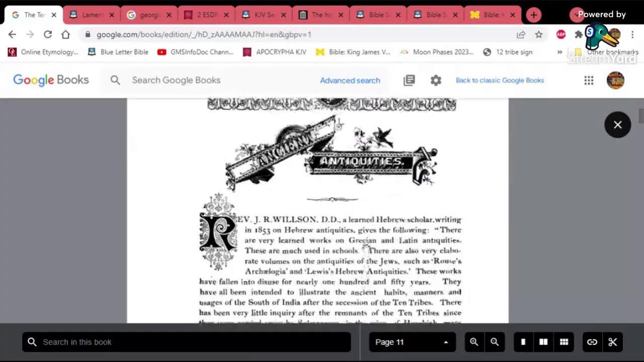
Task: Click Back to classic Google Books
Action: point(500,80)
